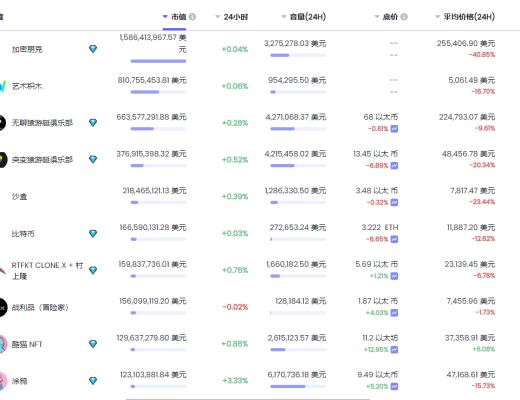The width and height of the screenshot is (520, 400).
Task: Select market cap 129,637,279.80 美元
Action: pyautogui.click(x=151, y=338)
